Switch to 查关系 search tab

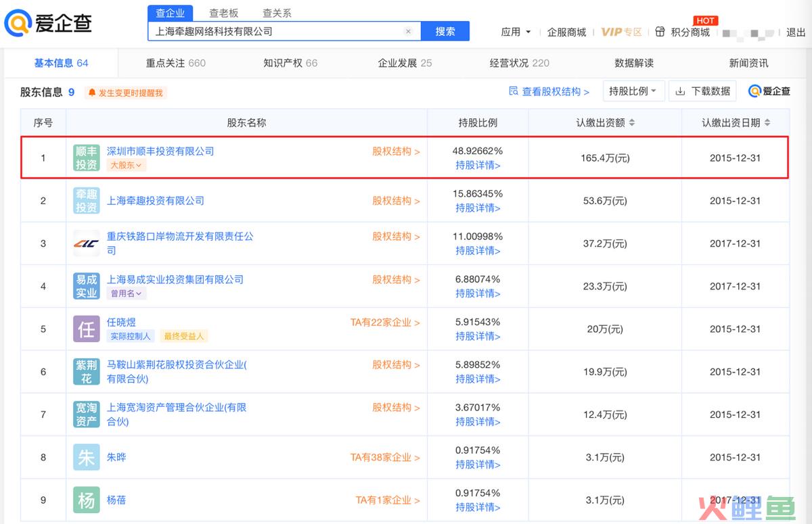(x=277, y=13)
